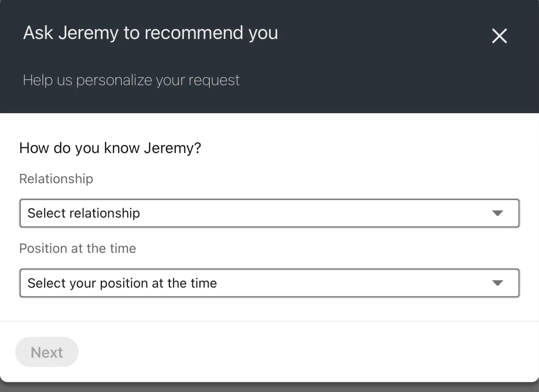Click the 'Help us personalize your request' subtitle
539x392 pixels.
[x=131, y=80]
